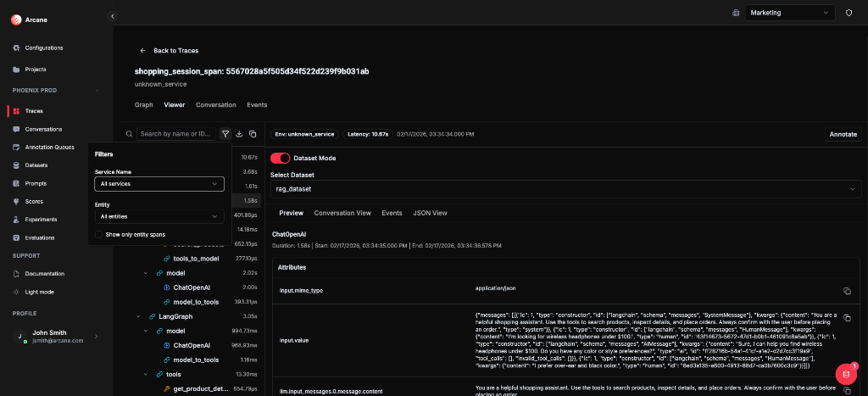Switch to the JSON View tab
Screen dimensions: 868x396
click(x=429, y=213)
